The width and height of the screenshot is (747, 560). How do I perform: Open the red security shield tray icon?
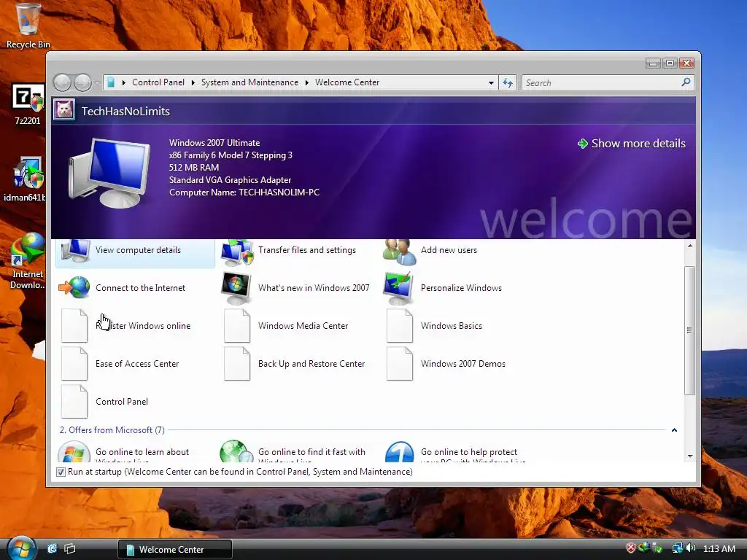coord(631,548)
